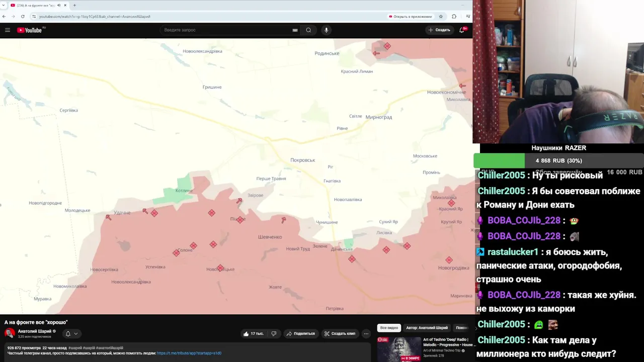Click the Новогродівка label on the map

(x=453, y=268)
